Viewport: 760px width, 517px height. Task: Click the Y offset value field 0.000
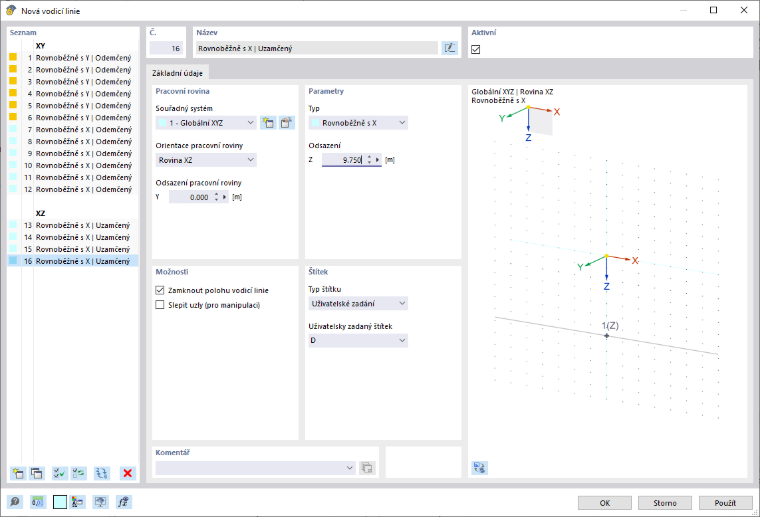pos(190,197)
